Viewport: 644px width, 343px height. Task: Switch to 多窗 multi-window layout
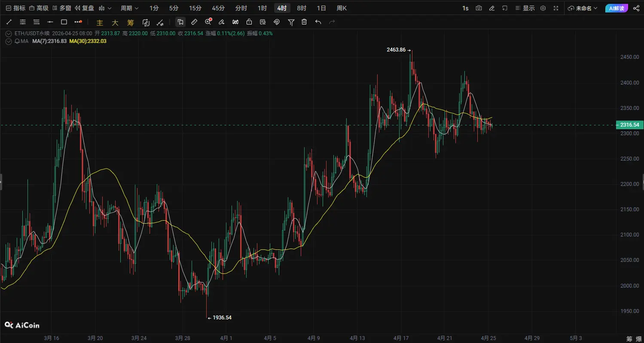(x=62, y=8)
